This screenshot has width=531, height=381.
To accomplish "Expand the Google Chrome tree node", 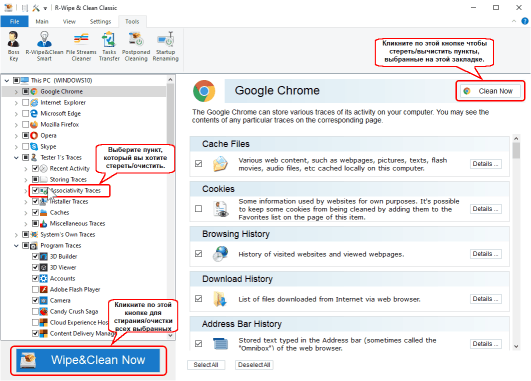I will click(x=16, y=92).
